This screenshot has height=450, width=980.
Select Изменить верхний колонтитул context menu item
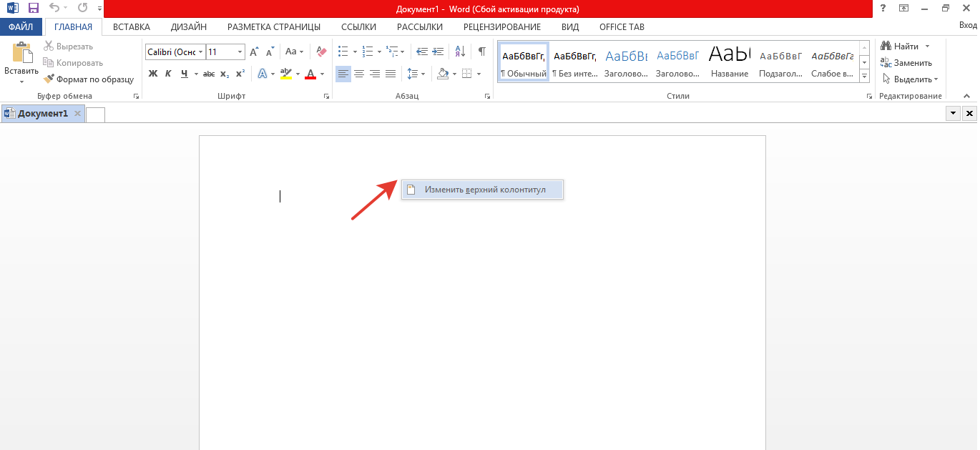coord(484,190)
